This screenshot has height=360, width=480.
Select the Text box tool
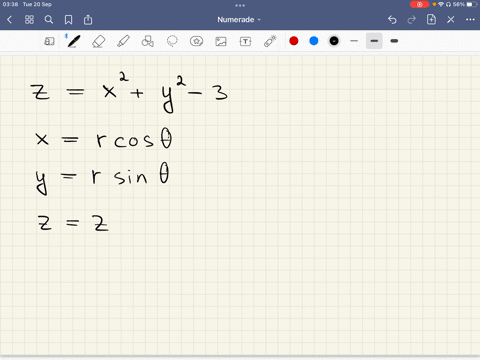(245, 41)
